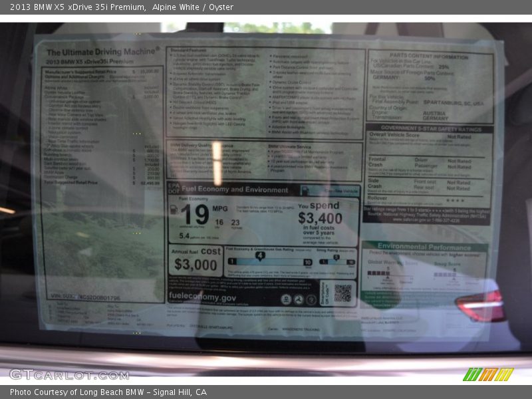Click the 'Government 5-Star Safety Ratings' header

coord(431,129)
